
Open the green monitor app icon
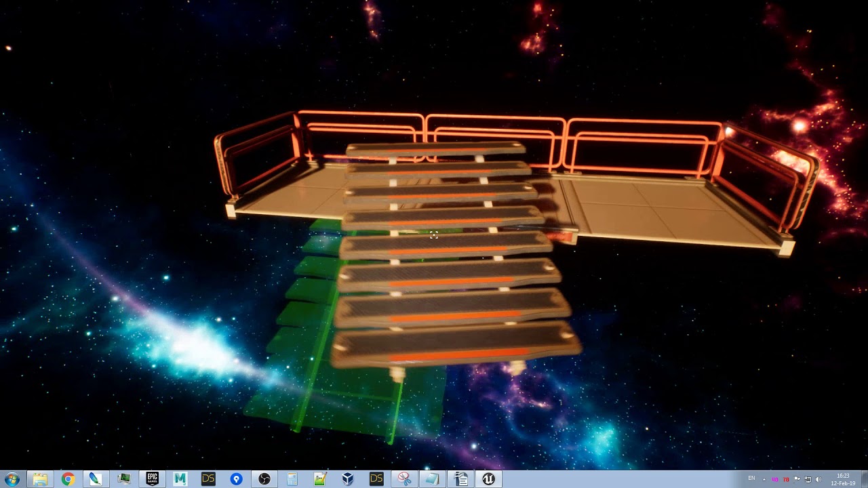click(123, 479)
